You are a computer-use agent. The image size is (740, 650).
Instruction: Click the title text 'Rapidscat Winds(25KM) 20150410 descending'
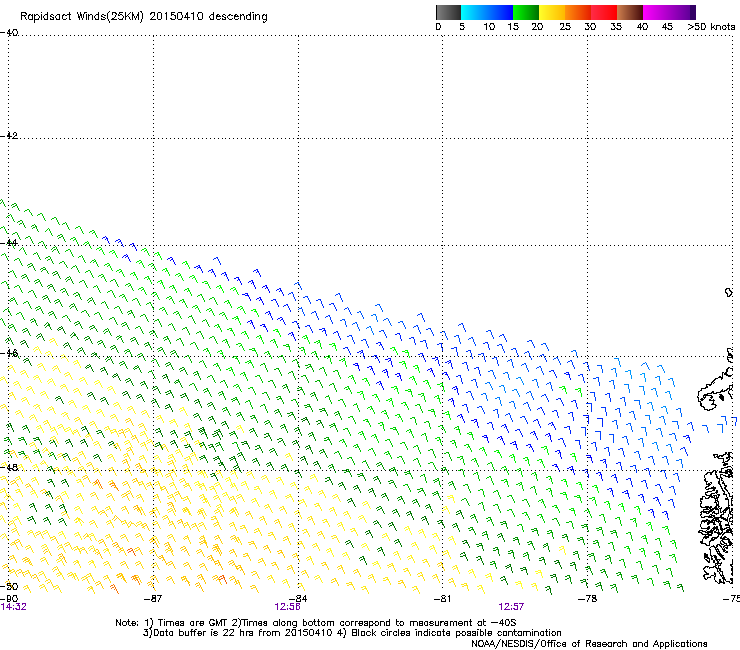(x=143, y=17)
